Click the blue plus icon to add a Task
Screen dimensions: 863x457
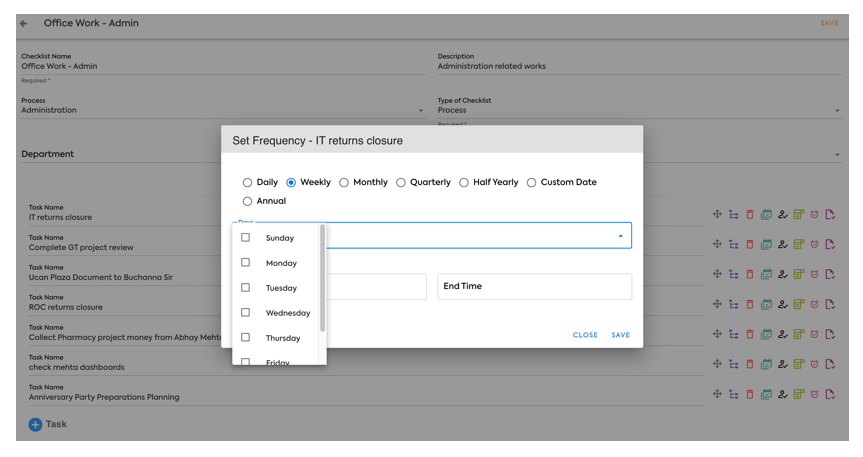35,424
